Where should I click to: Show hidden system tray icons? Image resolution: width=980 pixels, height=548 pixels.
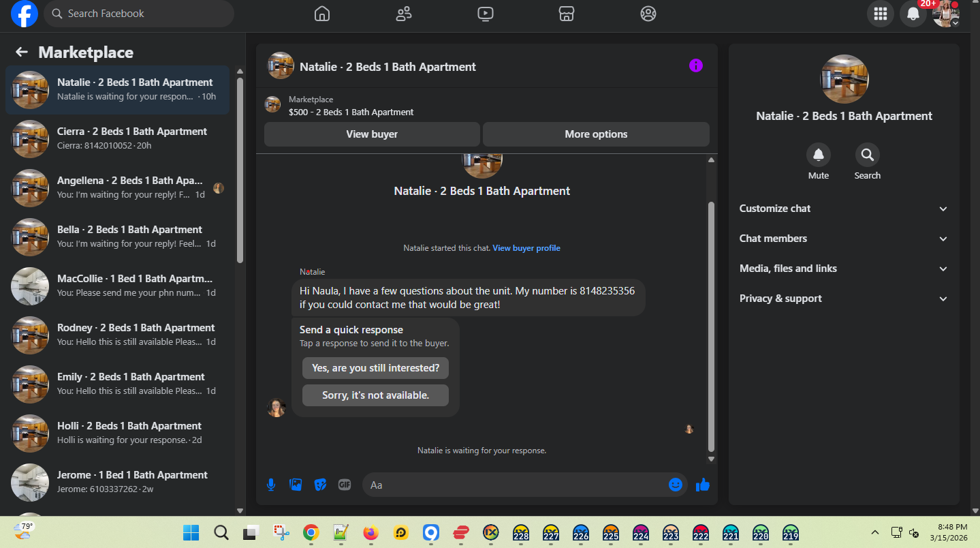875,532
